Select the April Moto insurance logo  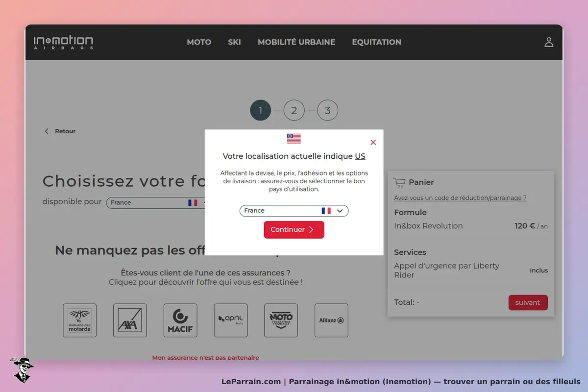[x=231, y=320]
